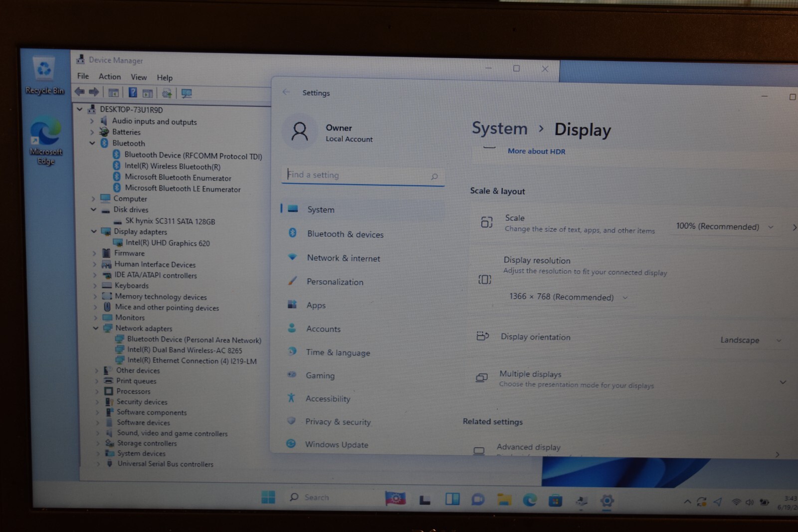Click the Settings gear in the taskbar

607,501
